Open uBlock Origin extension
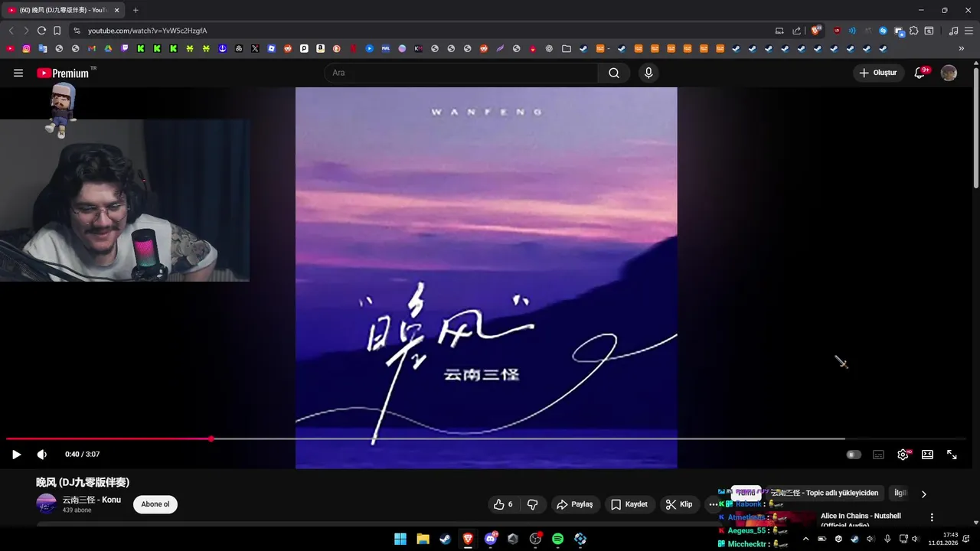The width and height of the screenshot is (980, 551). coord(837,31)
